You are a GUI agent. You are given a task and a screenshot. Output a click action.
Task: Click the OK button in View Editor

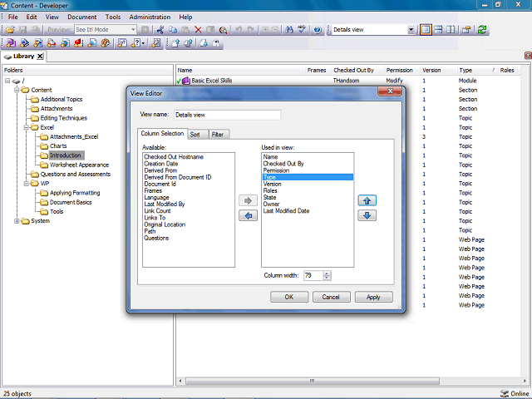pyautogui.click(x=289, y=297)
